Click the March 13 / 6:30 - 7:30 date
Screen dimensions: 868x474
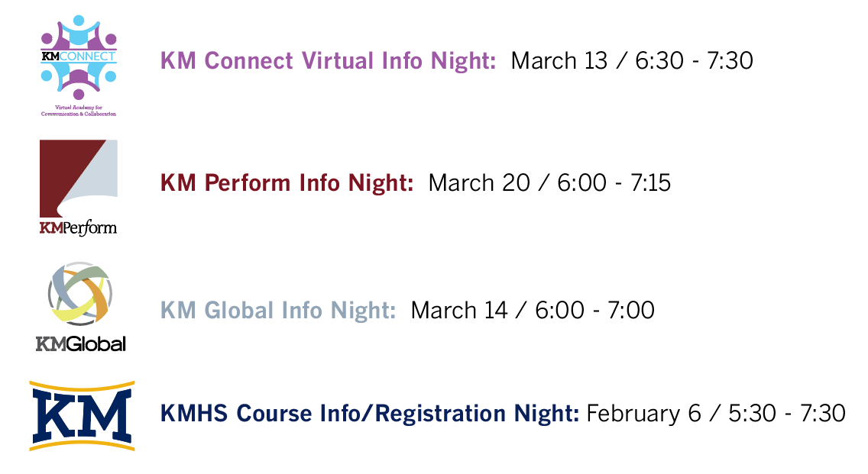[632, 60]
